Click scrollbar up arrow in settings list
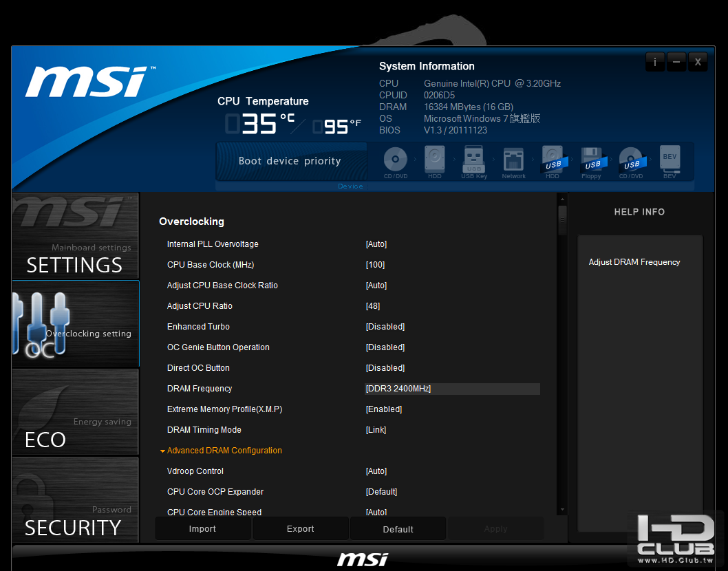The width and height of the screenshot is (728, 571). pyautogui.click(x=562, y=199)
